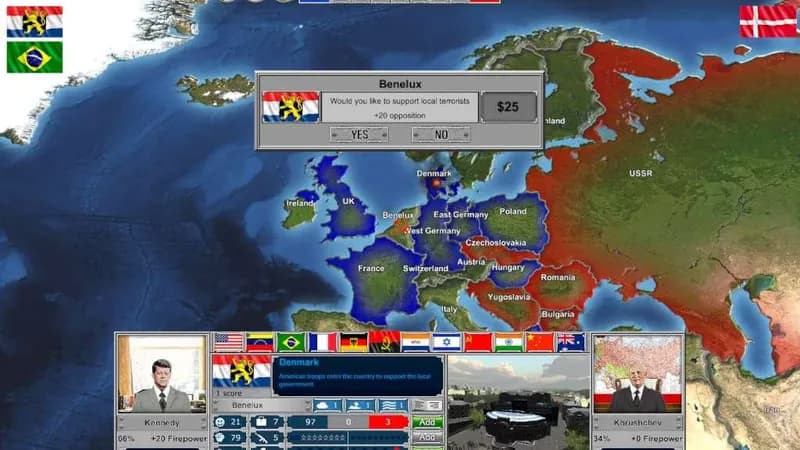The width and height of the screenshot is (800, 450).
Task: Click the red 3 influence bar segment
Action: pyautogui.click(x=388, y=422)
